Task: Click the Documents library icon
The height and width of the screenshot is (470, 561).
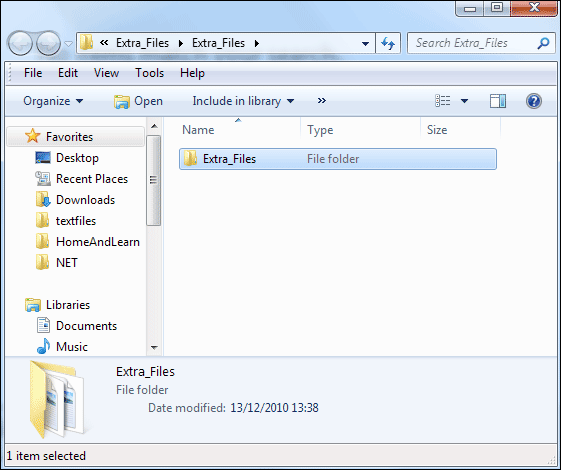Action: pos(43,325)
